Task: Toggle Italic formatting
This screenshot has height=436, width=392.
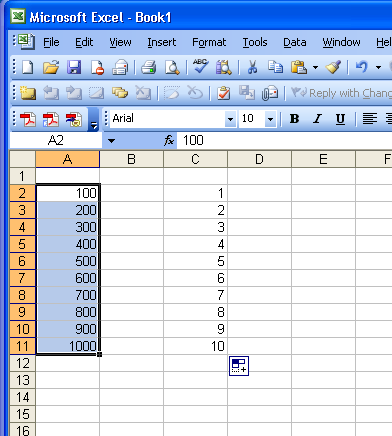Action: coord(317,118)
